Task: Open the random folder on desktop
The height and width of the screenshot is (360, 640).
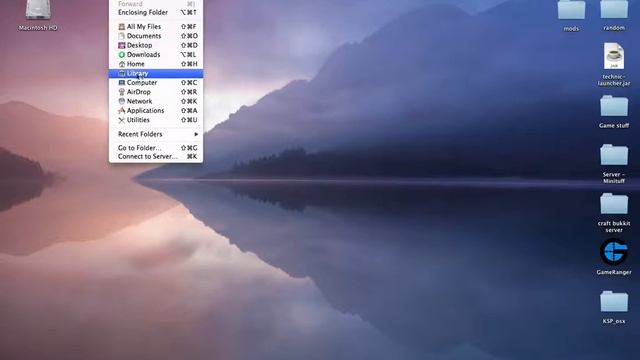Action: (614, 10)
